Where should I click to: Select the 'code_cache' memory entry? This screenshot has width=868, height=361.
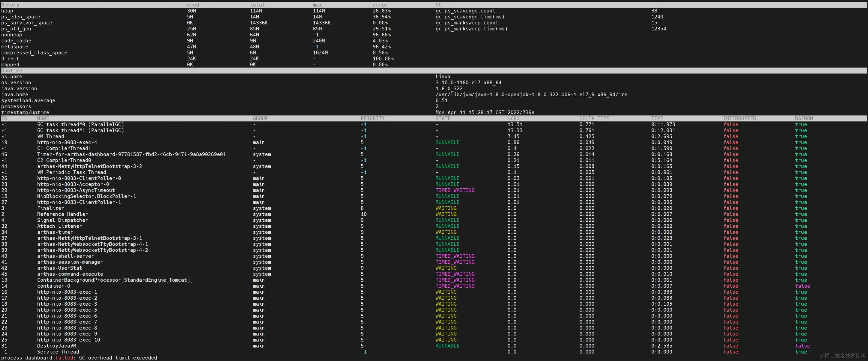[x=16, y=41]
